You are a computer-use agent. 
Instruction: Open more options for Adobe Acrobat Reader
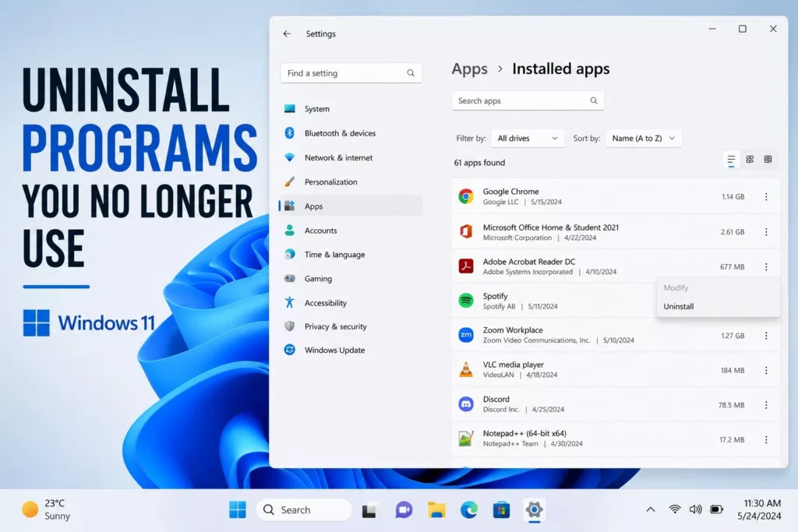click(766, 267)
